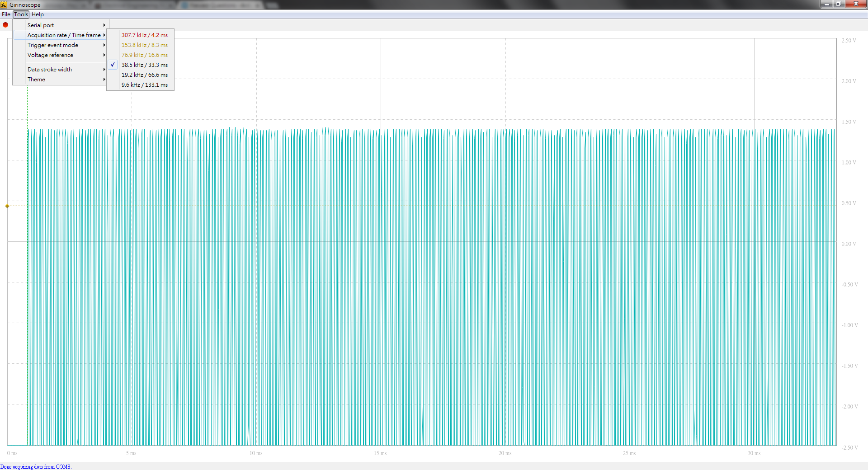Expand the Trigger event mode submenu
Screen dimensions: 868x470
pos(60,45)
